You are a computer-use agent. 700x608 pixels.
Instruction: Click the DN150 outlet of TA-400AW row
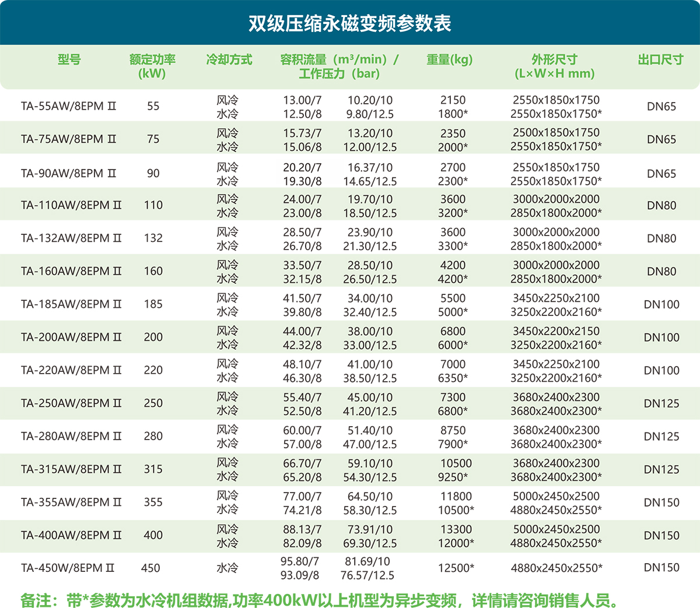[x=661, y=536]
